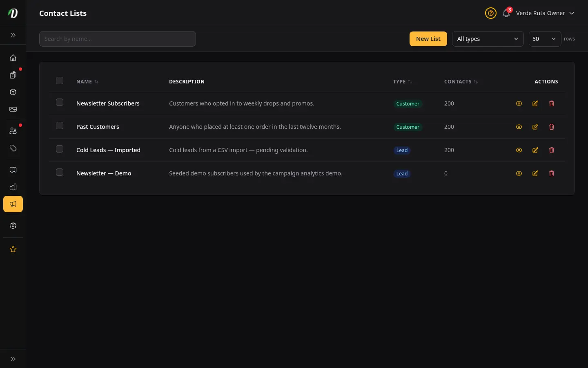Open the analytics bar chart icon in sidebar
Viewport: 588px width, 368px height.
click(13, 187)
